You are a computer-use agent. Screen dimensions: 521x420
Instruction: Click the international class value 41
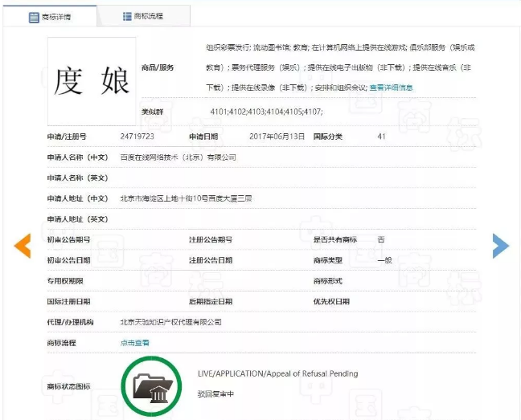[381, 137]
